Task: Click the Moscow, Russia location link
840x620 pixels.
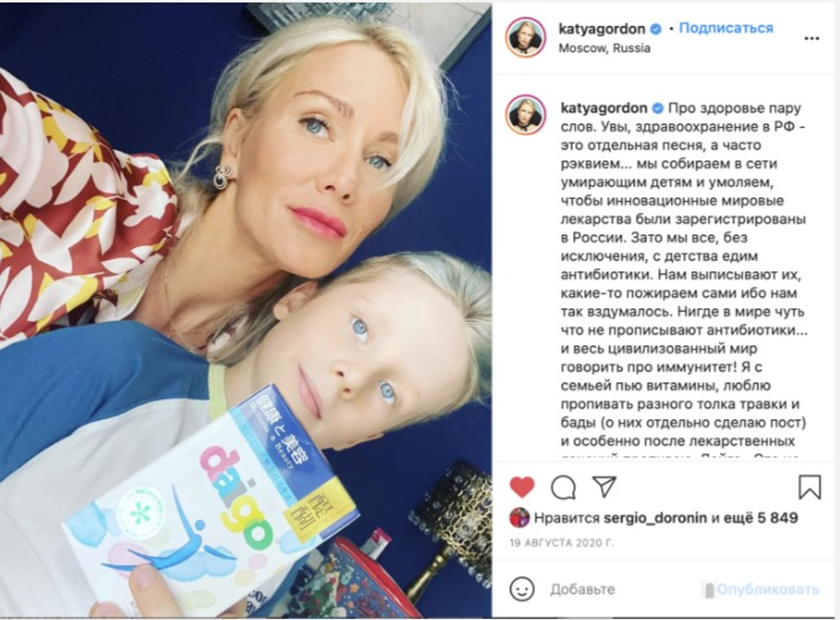Action: pyautogui.click(x=604, y=48)
